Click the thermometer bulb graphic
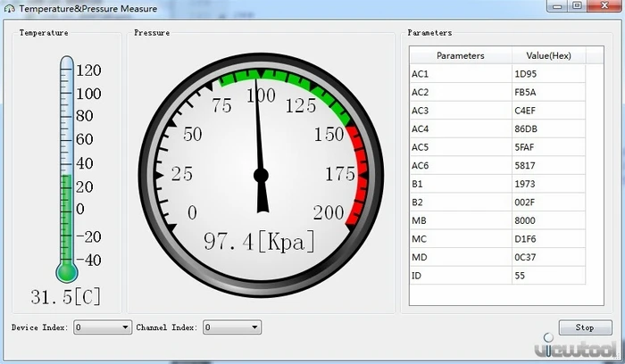 [x=67, y=272]
